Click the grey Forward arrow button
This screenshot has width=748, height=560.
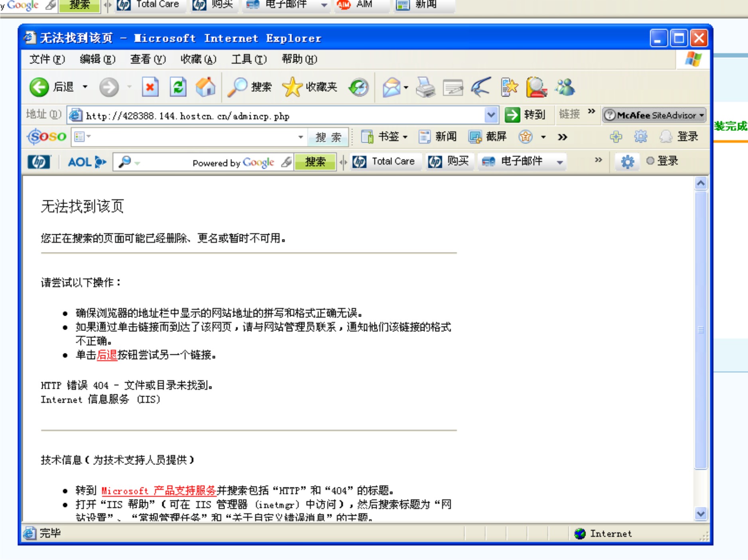pyautogui.click(x=109, y=87)
